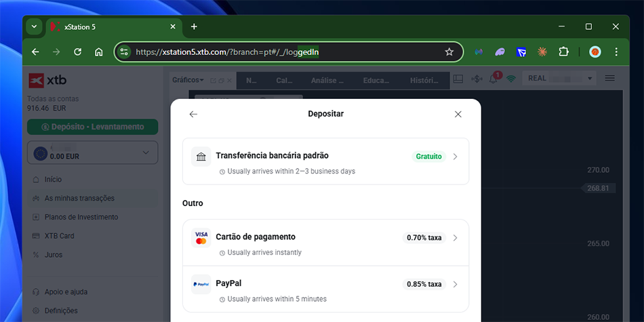Click the Gratuito badge

point(429,157)
